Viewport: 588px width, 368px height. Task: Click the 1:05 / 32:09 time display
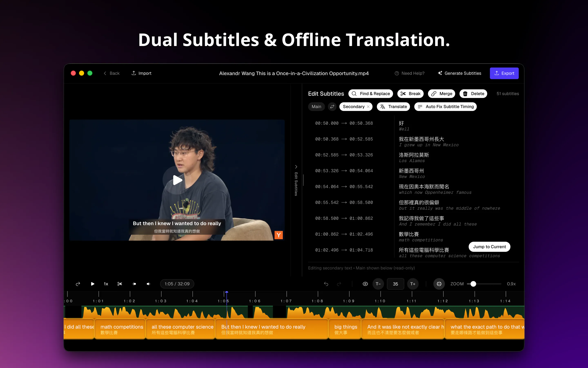tap(177, 284)
